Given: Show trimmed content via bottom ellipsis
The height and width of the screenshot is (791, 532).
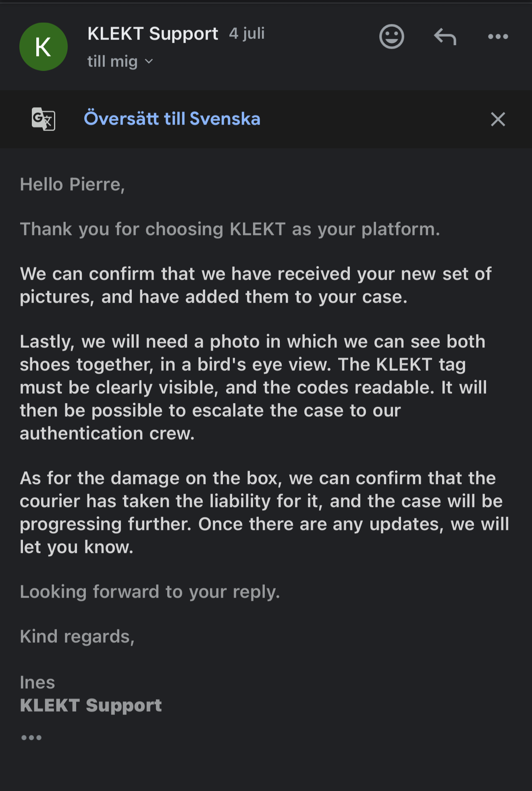Looking at the screenshot, I should (x=31, y=738).
